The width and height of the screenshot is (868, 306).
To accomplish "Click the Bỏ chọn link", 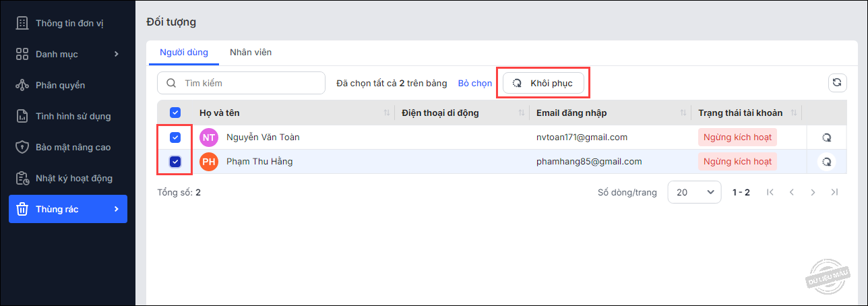I will 474,84.
